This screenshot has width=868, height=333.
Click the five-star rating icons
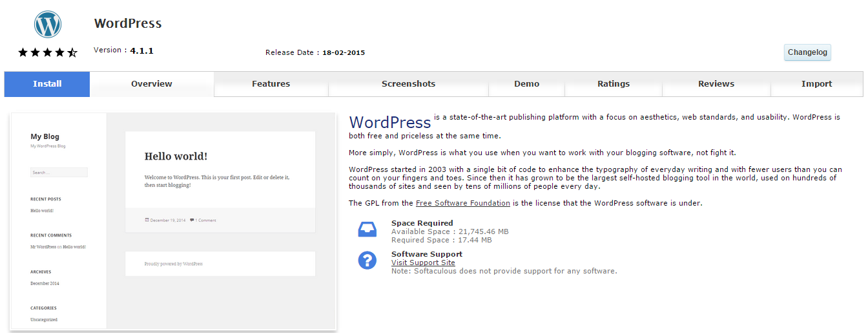pos(48,52)
